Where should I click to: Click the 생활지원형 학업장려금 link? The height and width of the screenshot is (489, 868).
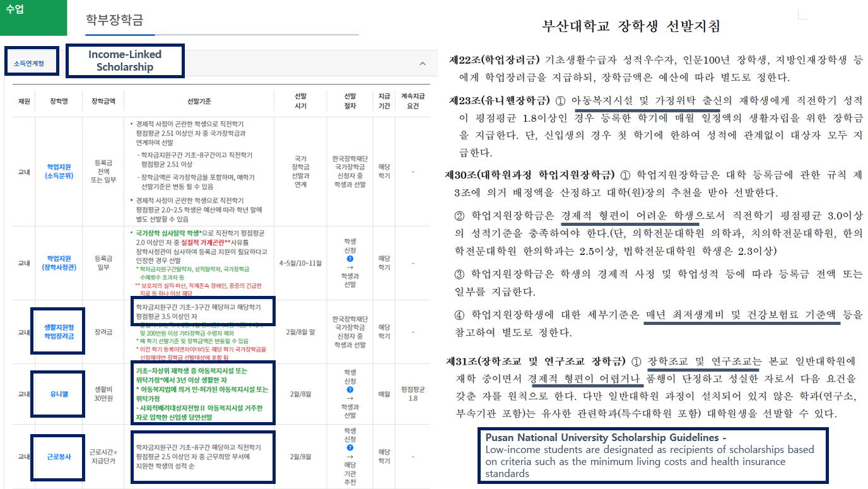click(59, 331)
